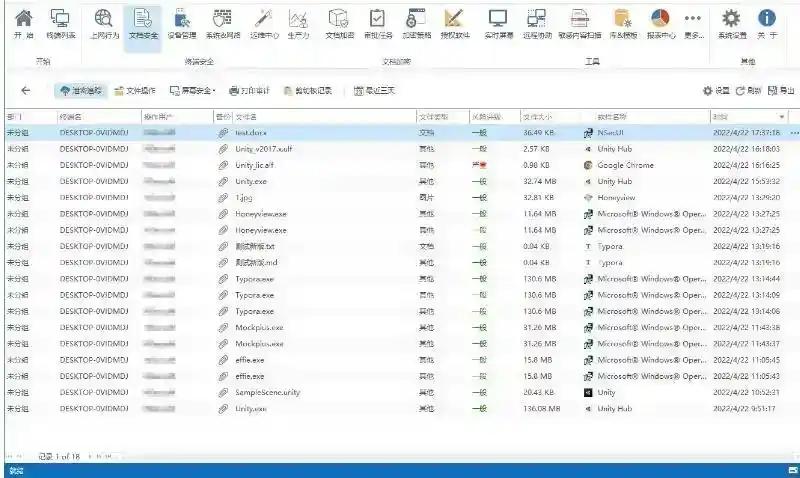Image resolution: width=800 pixels, height=478 pixels.
Task: Switch to the 打印审计 print audit tab
Action: coord(250,91)
